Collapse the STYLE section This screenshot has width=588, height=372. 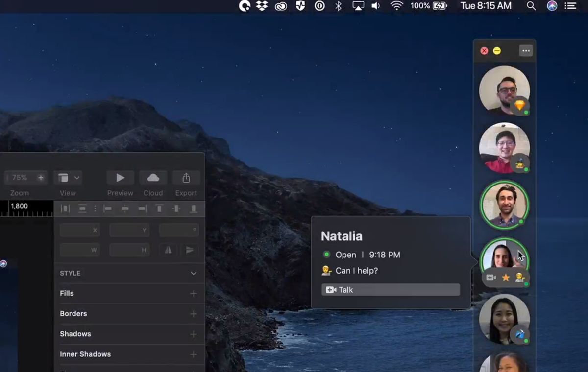pyautogui.click(x=193, y=273)
